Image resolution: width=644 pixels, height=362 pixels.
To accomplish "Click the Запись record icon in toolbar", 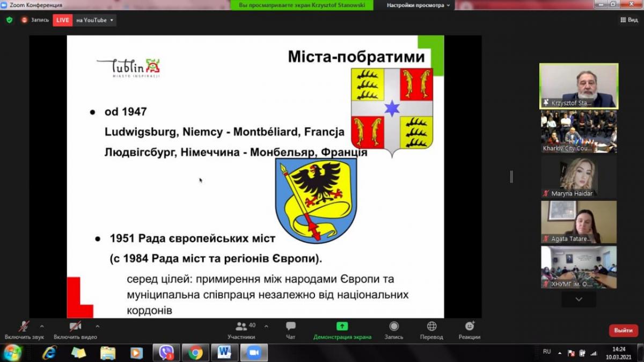I will [394, 327].
